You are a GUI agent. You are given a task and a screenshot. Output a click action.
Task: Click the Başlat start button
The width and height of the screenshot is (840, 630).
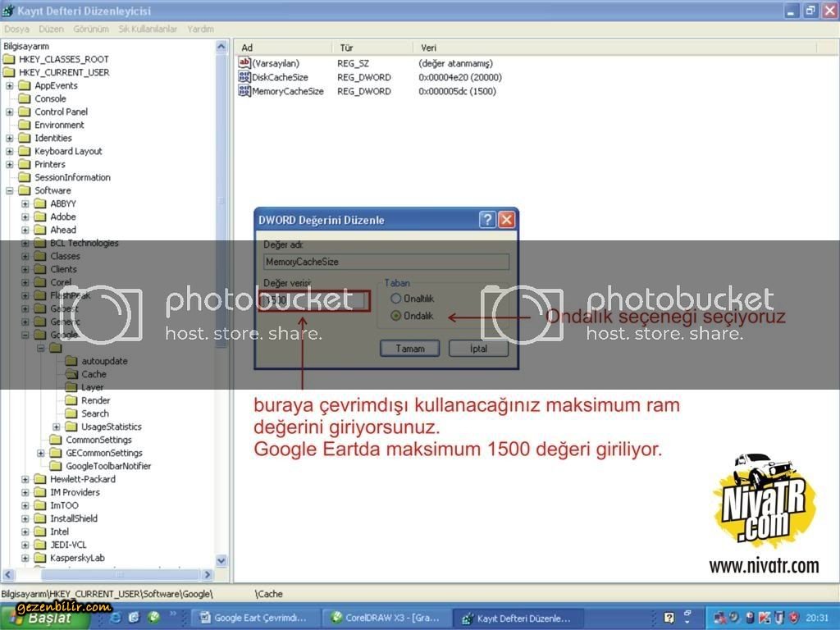(x=43, y=618)
